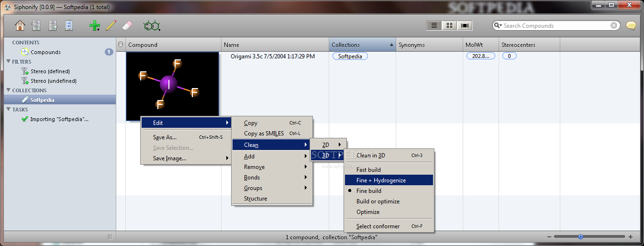Image resolution: width=644 pixels, height=246 pixels.
Task: Click Structure menu entry
Action: (272, 199)
